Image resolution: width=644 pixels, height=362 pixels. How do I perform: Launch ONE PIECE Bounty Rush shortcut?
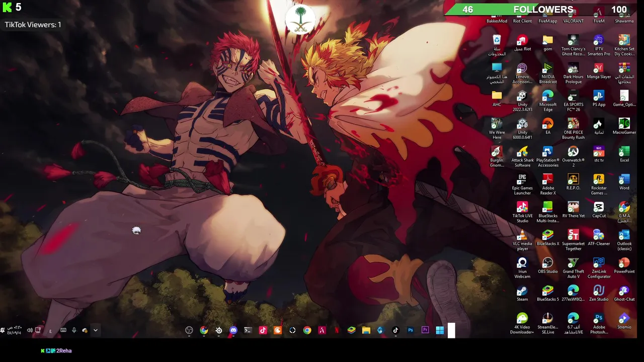573,129
